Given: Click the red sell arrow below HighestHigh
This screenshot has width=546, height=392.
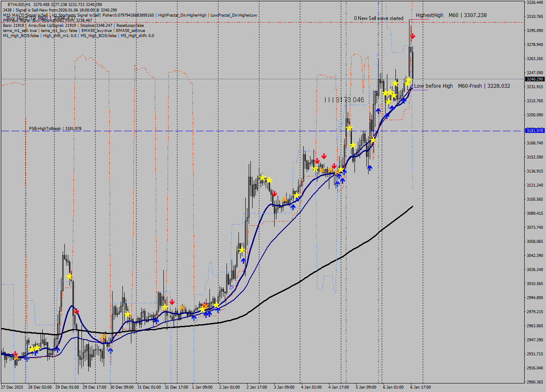Looking at the screenshot, I should 412,37.
